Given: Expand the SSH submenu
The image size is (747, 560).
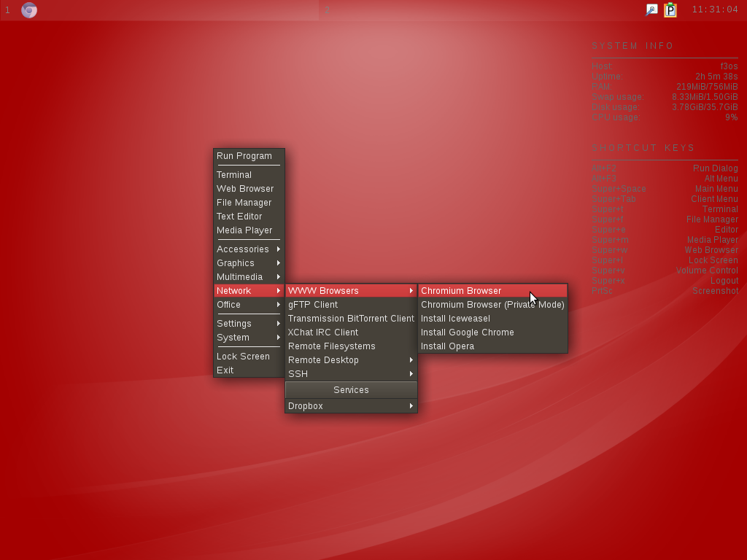Looking at the screenshot, I should tap(351, 373).
